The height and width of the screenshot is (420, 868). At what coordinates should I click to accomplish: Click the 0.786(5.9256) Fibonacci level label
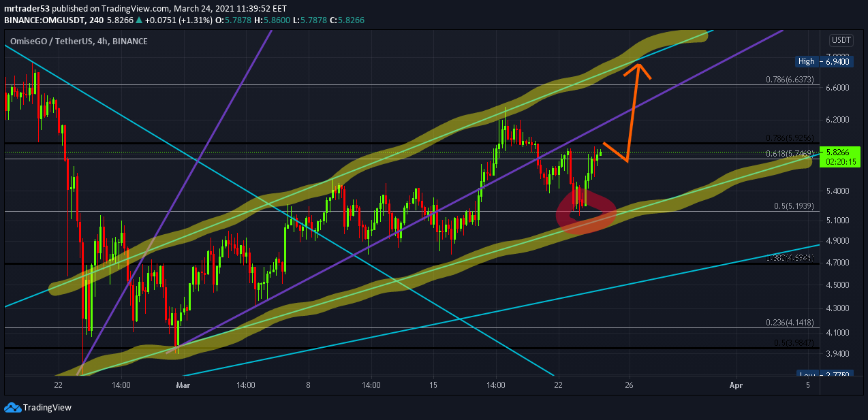[x=789, y=138]
